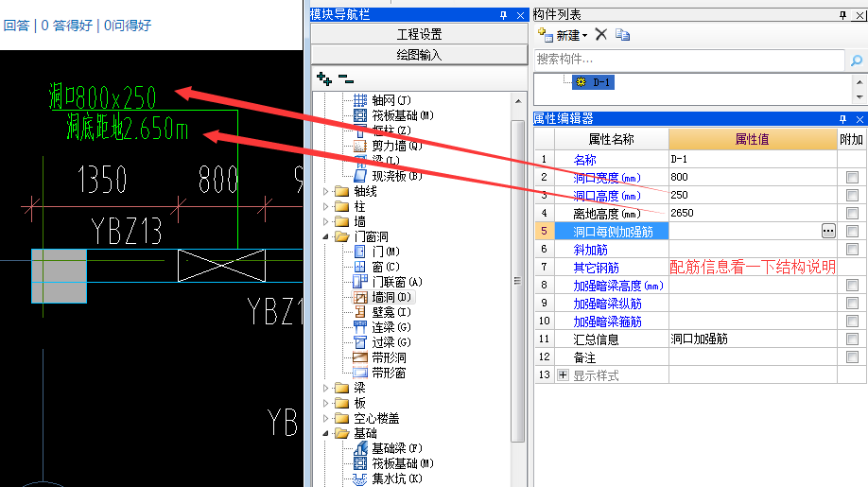The width and height of the screenshot is (868, 487).
Task: Select the lower 筏板基础(M) under 基础 folder
Action: (393, 463)
